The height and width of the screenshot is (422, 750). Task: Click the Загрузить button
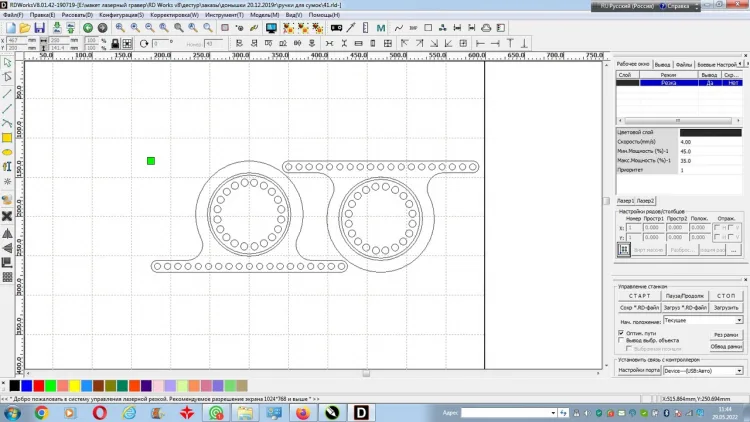tap(726, 308)
